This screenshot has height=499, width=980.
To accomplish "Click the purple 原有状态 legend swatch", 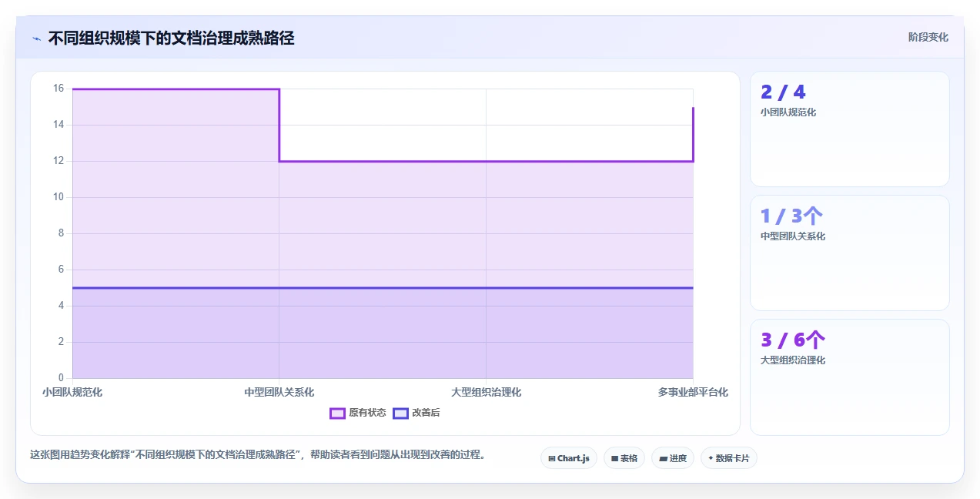I will [337, 413].
